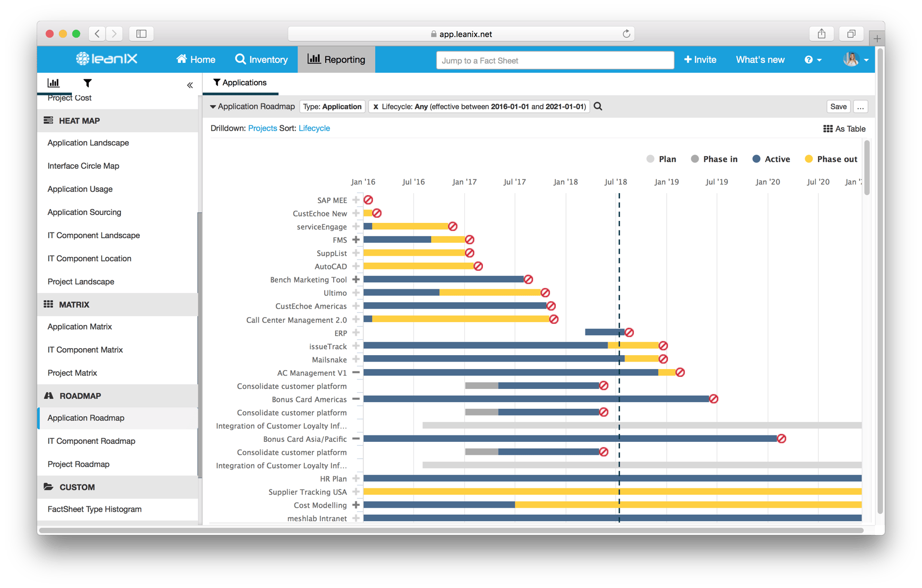Open the filter panel in left sidebar
This screenshot has height=588, width=922.
[x=87, y=83]
